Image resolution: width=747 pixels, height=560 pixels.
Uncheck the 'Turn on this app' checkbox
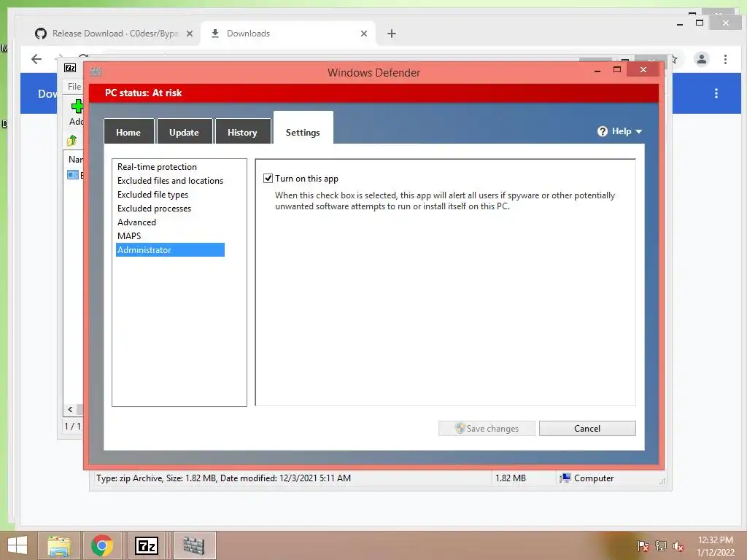pyautogui.click(x=268, y=179)
